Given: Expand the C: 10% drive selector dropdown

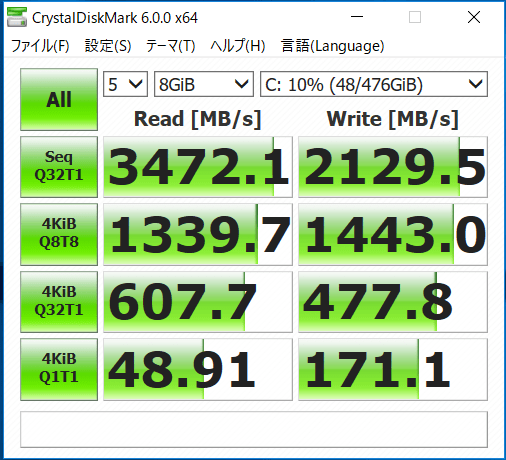Looking at the screenshot, I should pyautogui.click(x=374, y=84).
